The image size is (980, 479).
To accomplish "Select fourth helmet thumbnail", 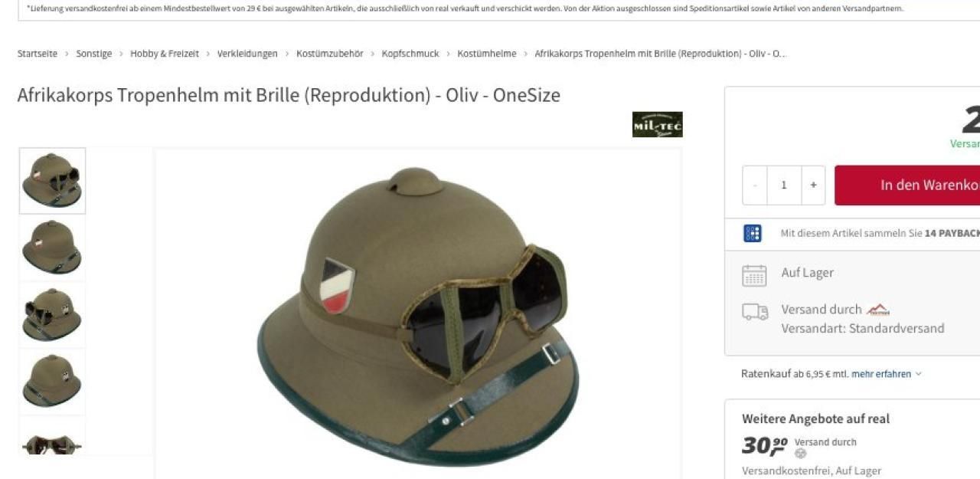I will [52, 381].
